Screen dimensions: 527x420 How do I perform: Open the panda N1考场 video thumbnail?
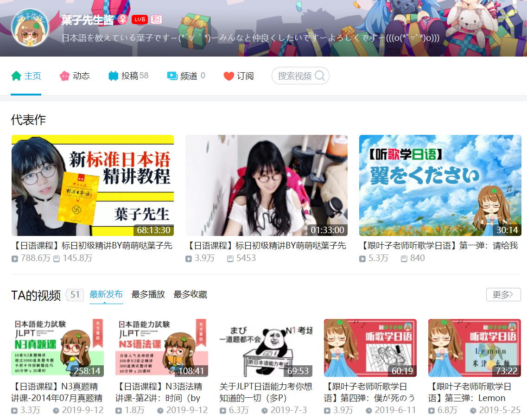266,348
